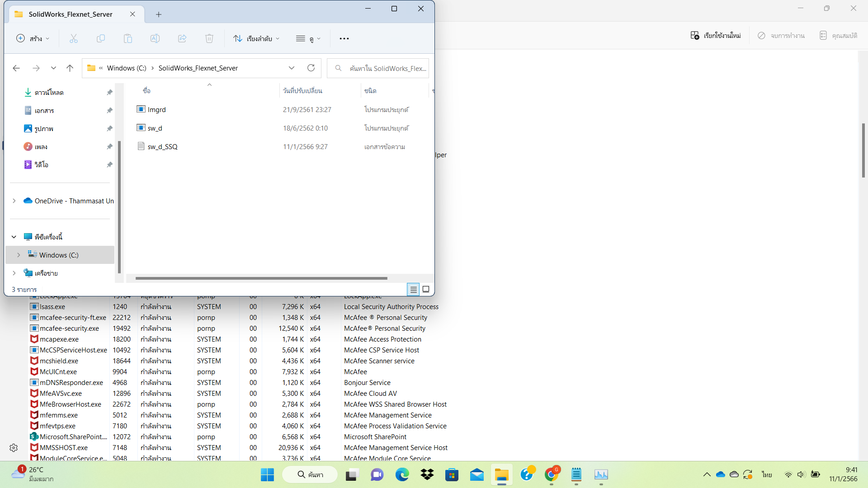Image resolution: width=868 pixels, height=488 pixels.
Task: Open the Sort (เรียงลำดับ) dropdown
Action: 256,39
